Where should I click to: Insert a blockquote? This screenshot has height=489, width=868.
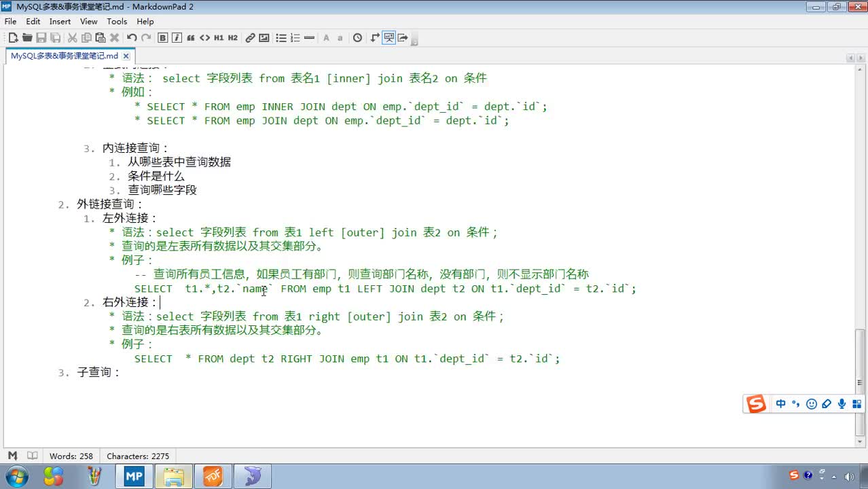(191, 38)
